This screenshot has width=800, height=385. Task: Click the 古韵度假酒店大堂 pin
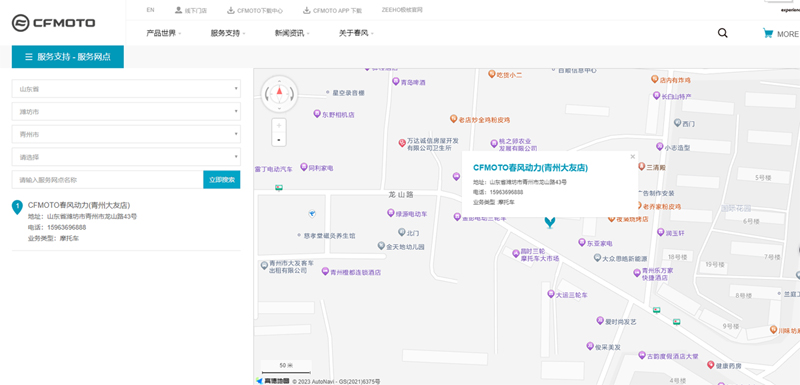[x=642, y=355]
